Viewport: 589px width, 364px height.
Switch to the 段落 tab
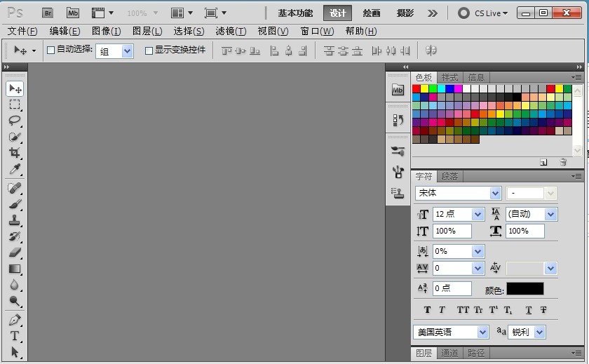[449, 177]
